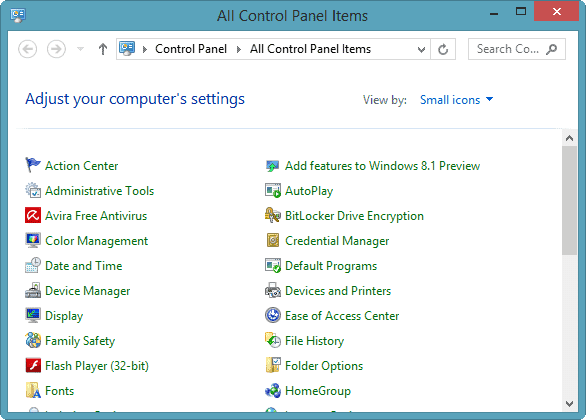Click the Family Safety icon
Screen dimensions: 586x420
pyautogui.click(x=33, y=341)
